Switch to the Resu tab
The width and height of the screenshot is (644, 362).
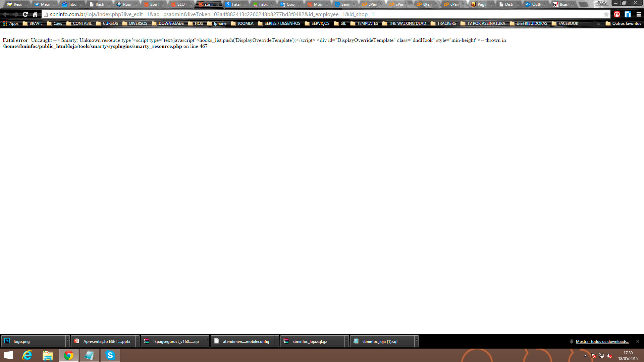point(17,4)
